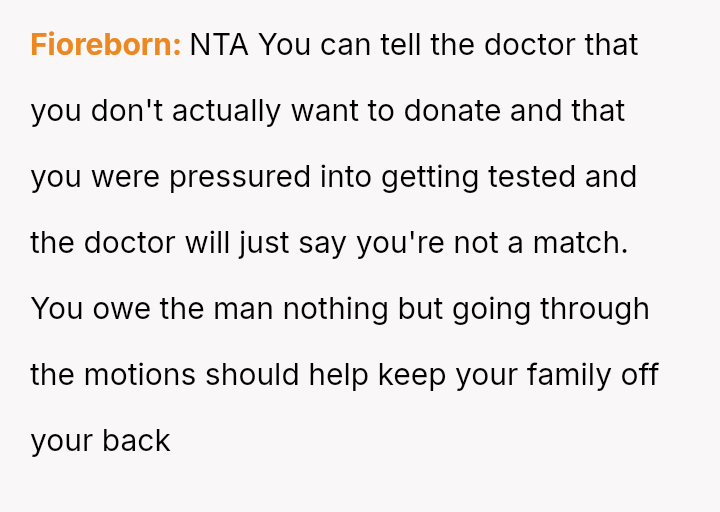Click the word "back" on the last line
This screenshot has width=720, height=512.
136,441
